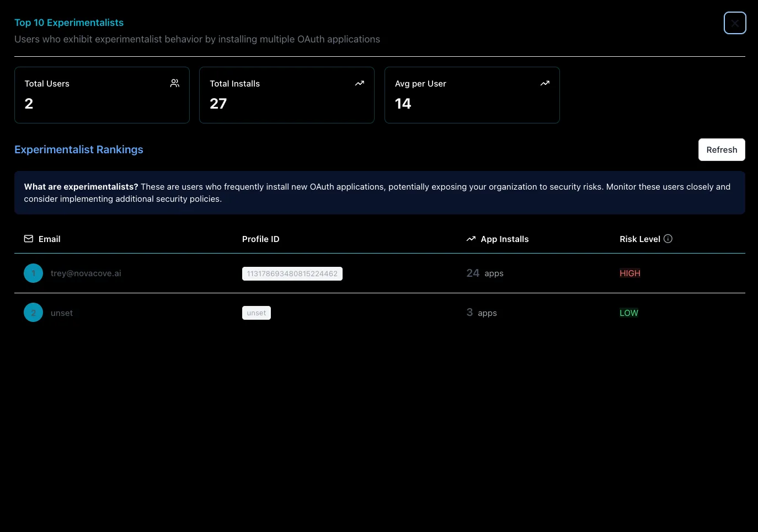Click the Total Installs card showing 27
Viewport: 758px width, 532px height.
click(286, 95)
